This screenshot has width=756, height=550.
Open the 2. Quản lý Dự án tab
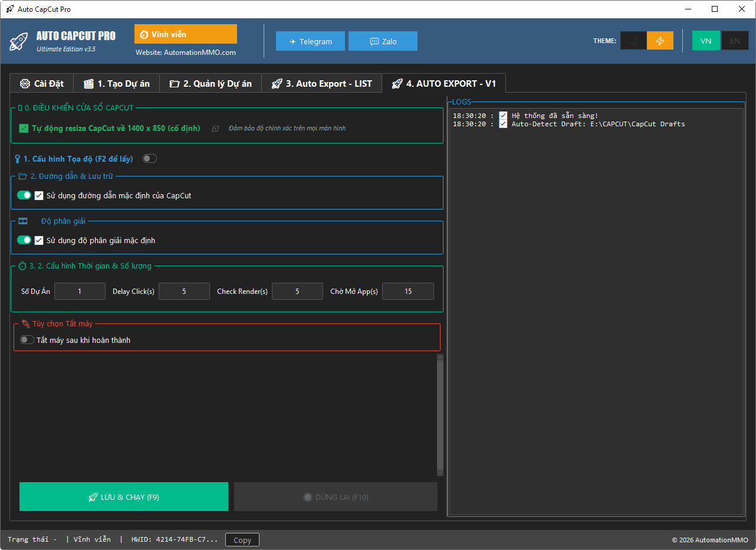(211, 83)
